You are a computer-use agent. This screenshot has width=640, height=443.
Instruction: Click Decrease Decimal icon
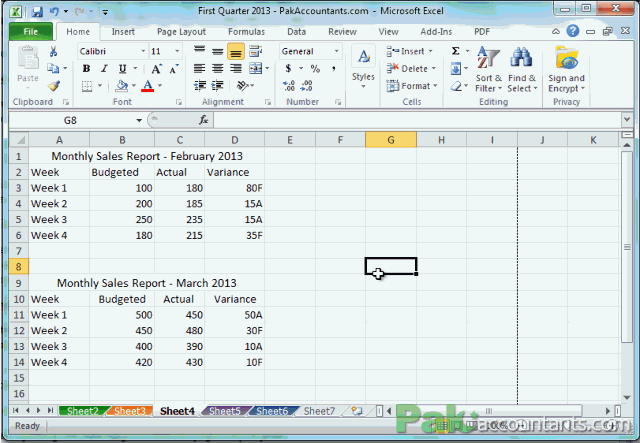pos(307,86)
